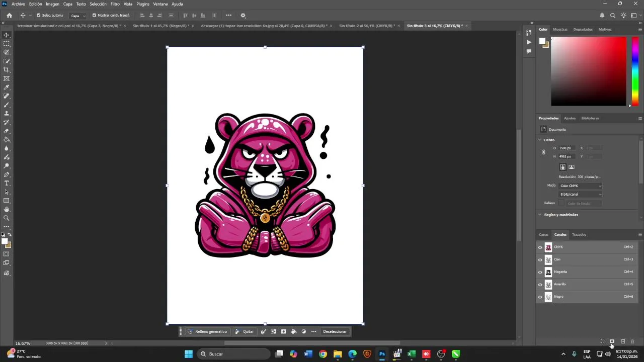Open the Filtro menu
The width and height of the screenshot is (644, 362).
point(115,4)
